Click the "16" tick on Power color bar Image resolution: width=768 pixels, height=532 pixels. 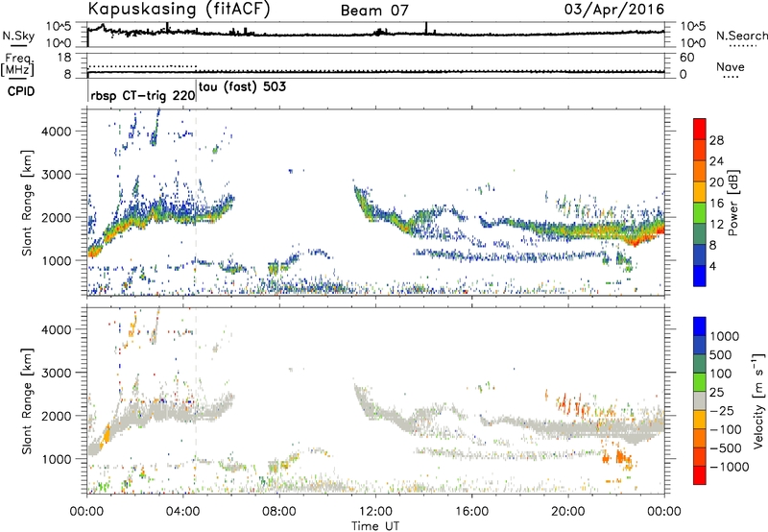(x=716, y=204)
